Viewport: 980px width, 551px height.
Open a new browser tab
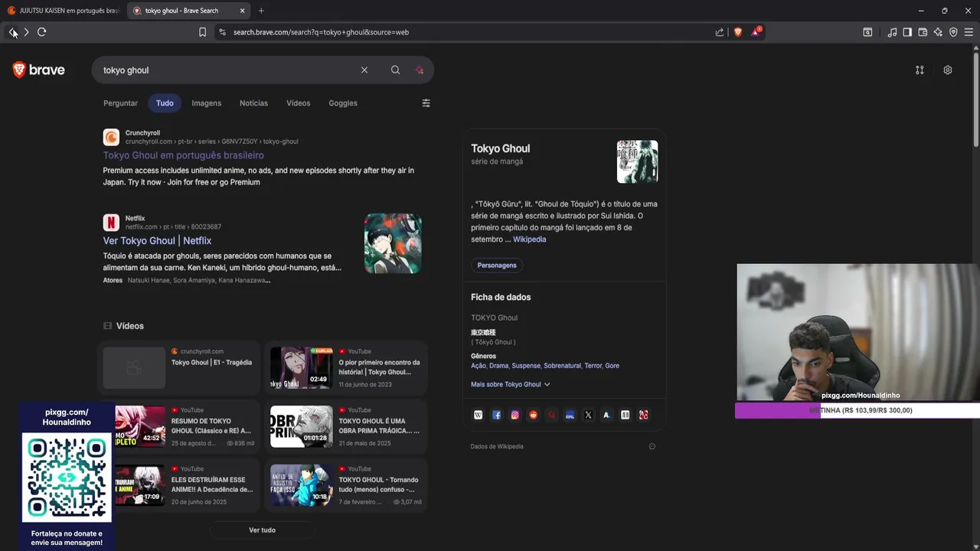[x=261, y=11]
